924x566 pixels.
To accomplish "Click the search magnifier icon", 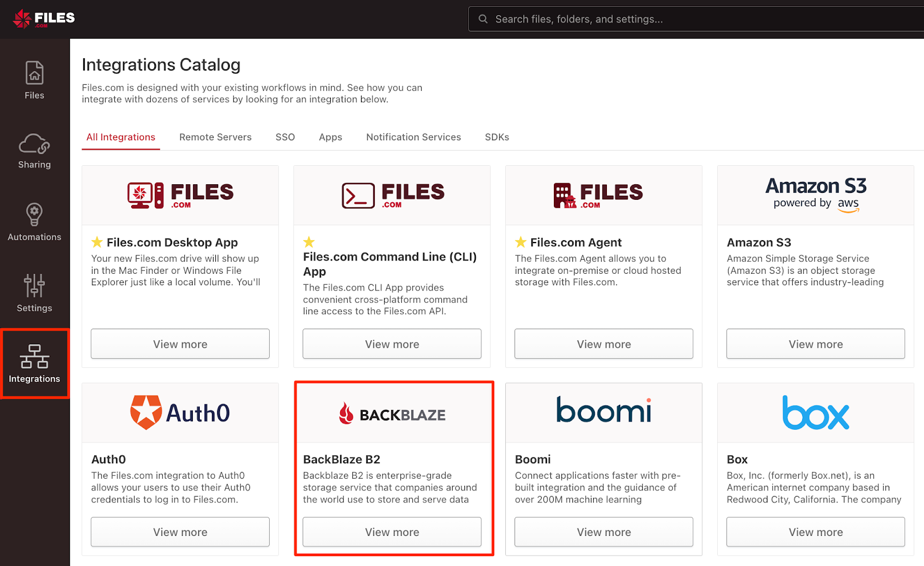I will [483, 19].
